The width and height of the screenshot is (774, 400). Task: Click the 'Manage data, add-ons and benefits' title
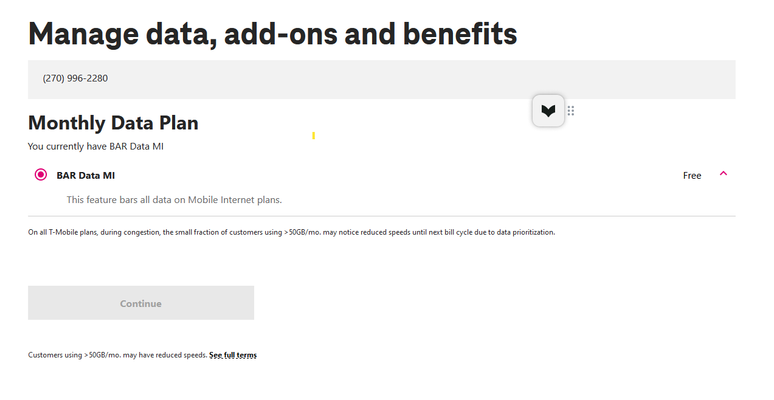(x=272, y=35)
